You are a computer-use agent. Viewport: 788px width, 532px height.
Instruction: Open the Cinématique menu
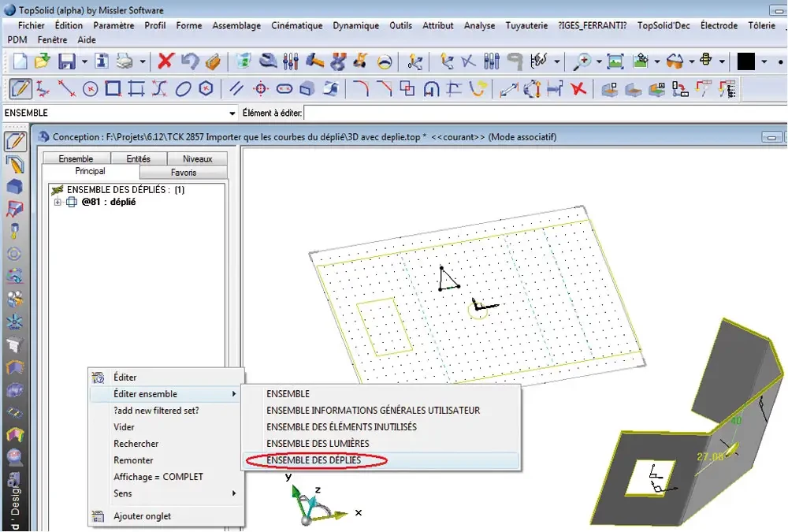coord(296,25)
